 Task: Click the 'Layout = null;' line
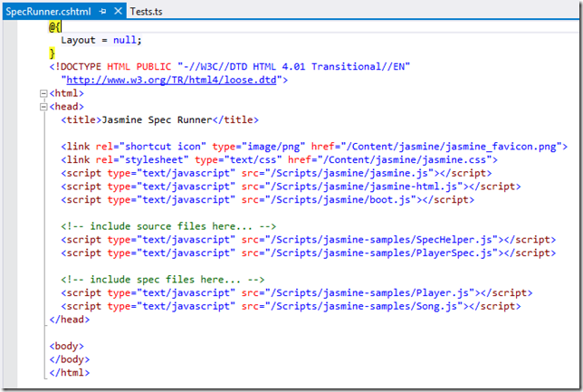101,40
